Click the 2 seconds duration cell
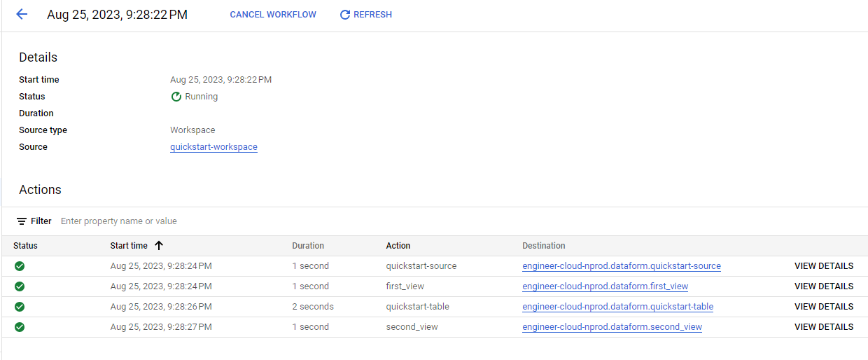 coord(313,307)
